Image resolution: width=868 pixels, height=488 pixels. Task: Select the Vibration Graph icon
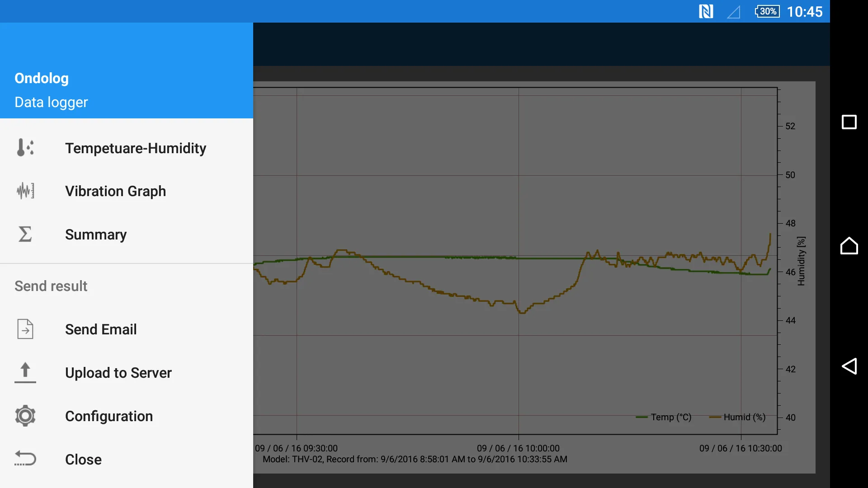pos(25,191)
